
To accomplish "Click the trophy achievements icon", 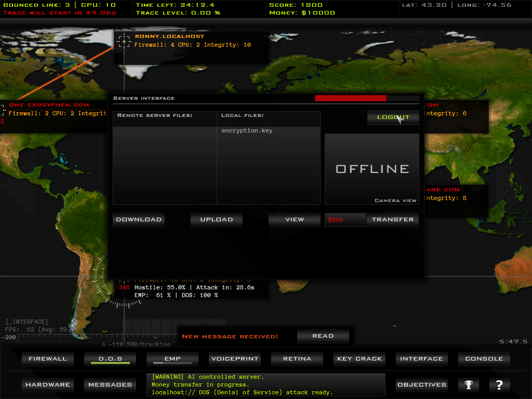I will coord(469,385).
